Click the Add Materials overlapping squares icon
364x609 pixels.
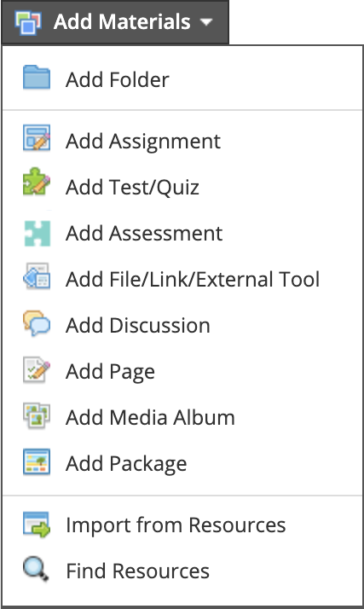pos(27,22)
